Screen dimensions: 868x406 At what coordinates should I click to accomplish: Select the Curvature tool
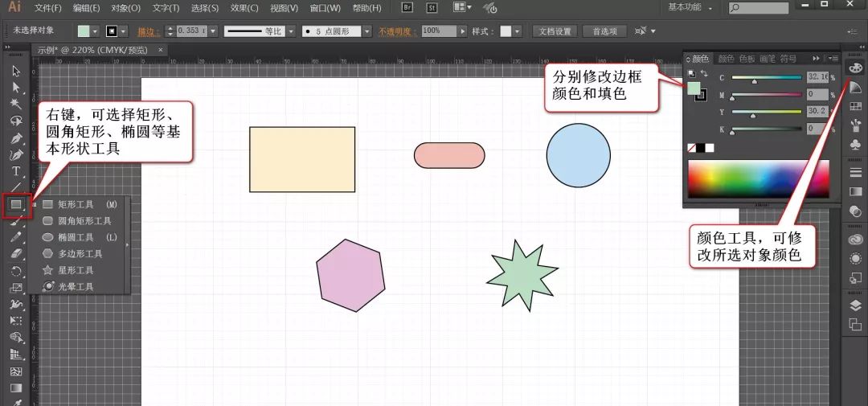click(16, 154)
